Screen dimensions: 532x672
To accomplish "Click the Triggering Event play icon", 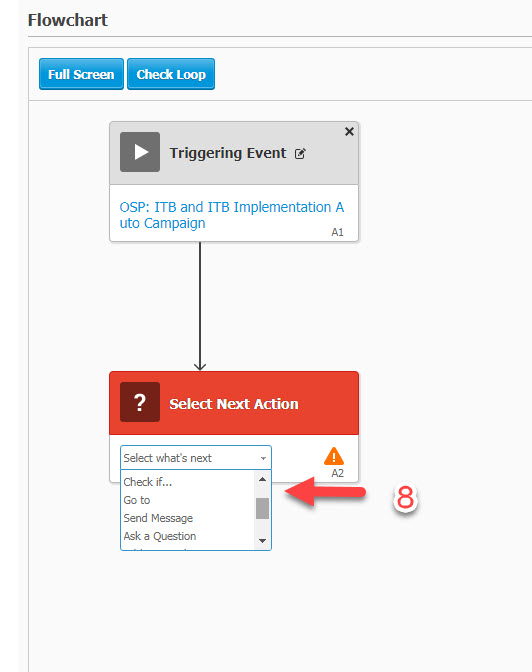I will pos(140,152).
